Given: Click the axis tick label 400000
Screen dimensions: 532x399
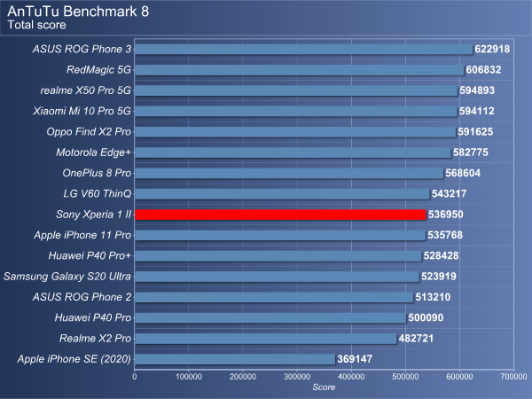Looking at the screenshot, I should [x=351, y=377].
